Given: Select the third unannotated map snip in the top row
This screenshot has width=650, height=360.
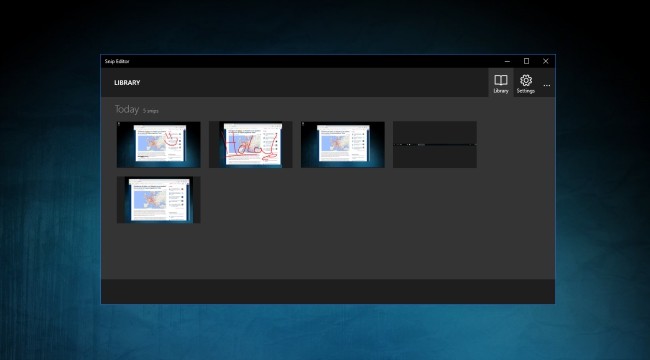Looking at the screenshot, I should coord(343,145).
